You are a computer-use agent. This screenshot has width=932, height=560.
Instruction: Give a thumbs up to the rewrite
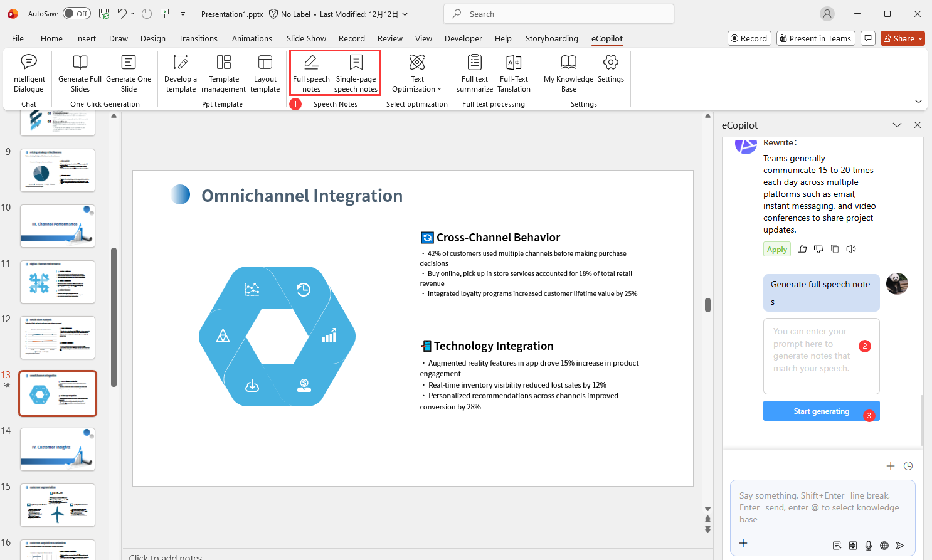click(802, 249)
